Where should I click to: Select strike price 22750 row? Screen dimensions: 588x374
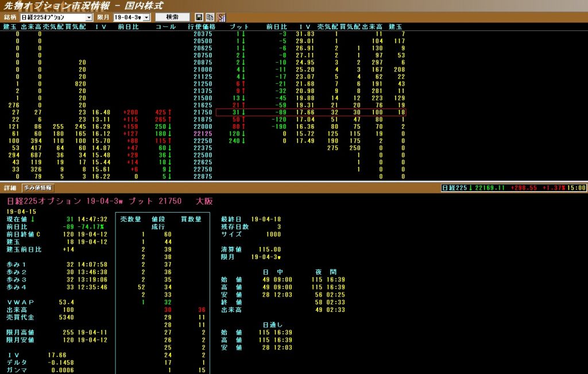tap(203, 169)
